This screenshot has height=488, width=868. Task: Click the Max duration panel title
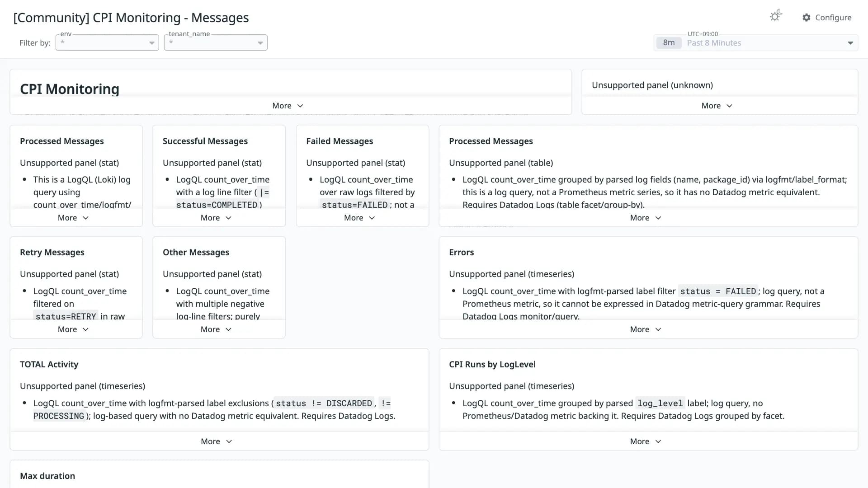pyautogui.click(x=47, y=476)
